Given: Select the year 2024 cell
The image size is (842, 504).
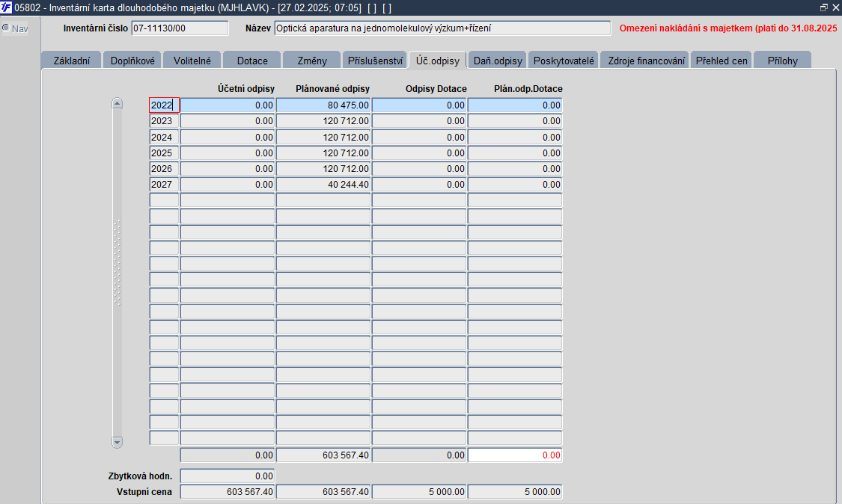Looking at the screenshot, I should pyautogui.click(x=164, y=137).
